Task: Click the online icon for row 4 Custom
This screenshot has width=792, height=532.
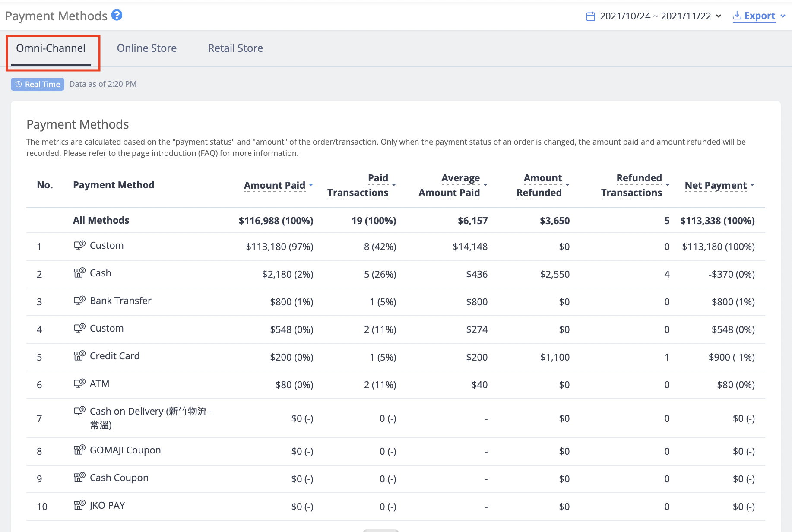Action: pyautogui.click(x=79, y=328)
